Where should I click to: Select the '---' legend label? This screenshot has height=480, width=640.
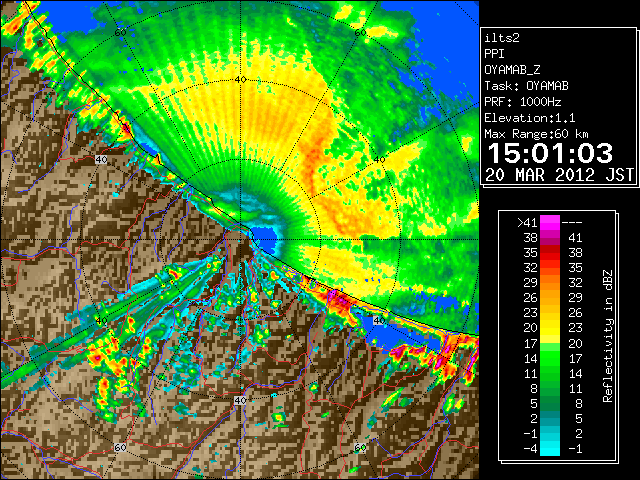tap(572, 223)
